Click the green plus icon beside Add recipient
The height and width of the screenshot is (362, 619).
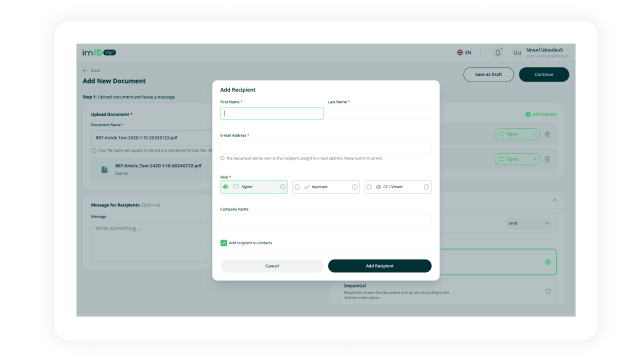528,114
